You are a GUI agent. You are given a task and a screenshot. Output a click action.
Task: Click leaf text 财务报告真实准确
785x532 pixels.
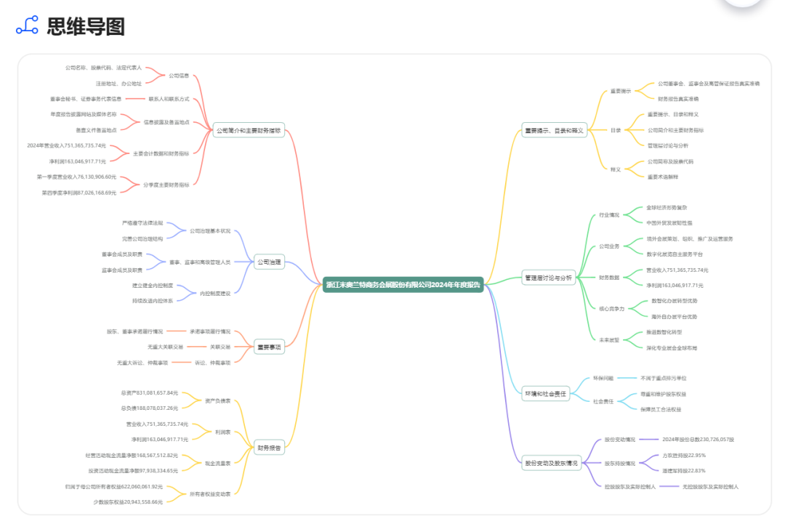[x=678, y=99]
